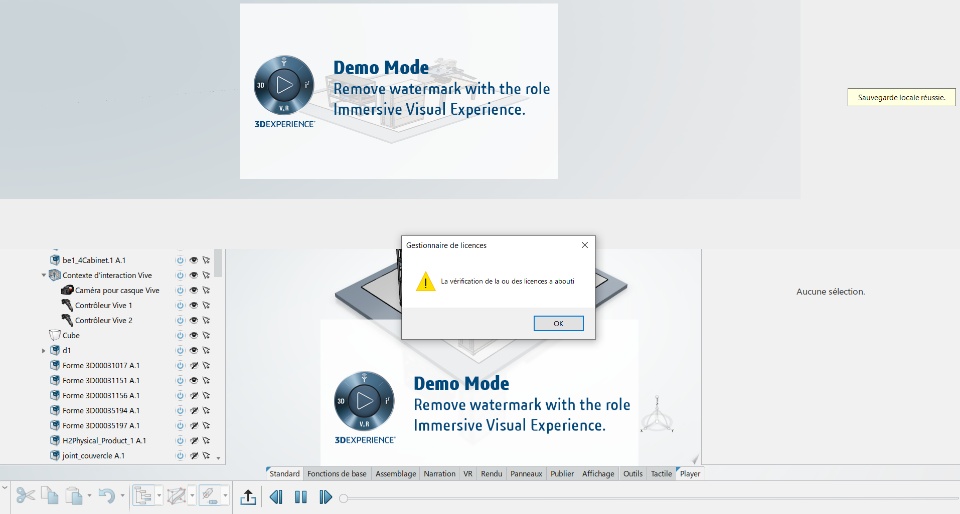Show hidden H2Physical_Product_1 A.1

(x=193, y=441)
